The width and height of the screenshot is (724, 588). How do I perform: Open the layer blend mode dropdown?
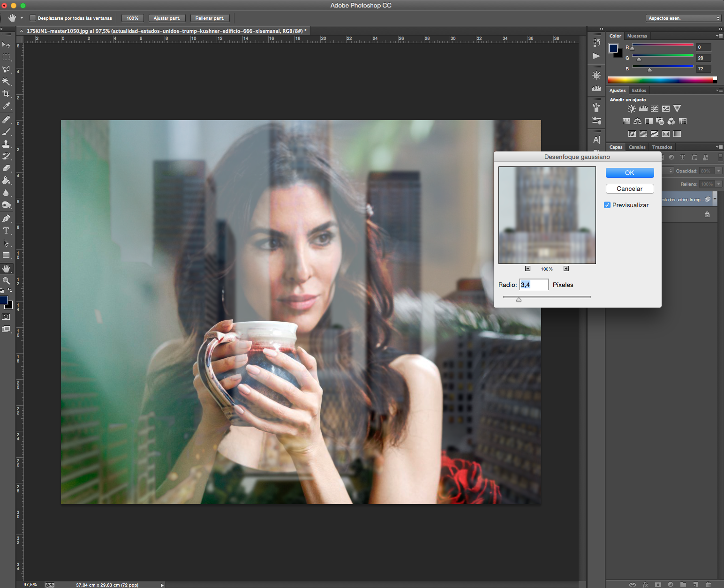(x=668, y=171)
